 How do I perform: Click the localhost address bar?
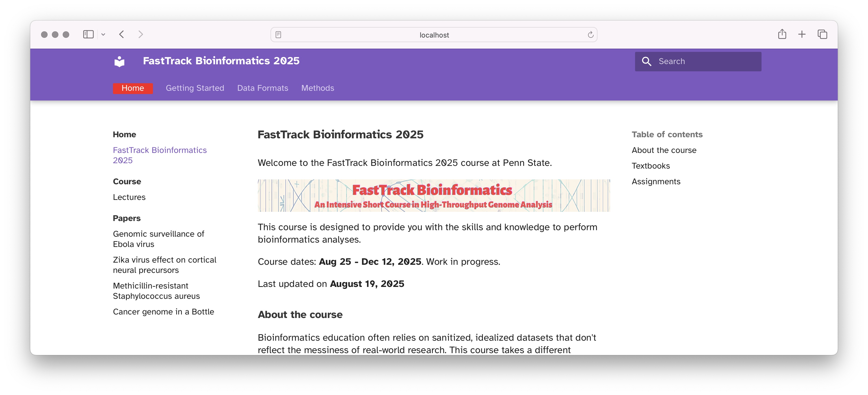434,35
